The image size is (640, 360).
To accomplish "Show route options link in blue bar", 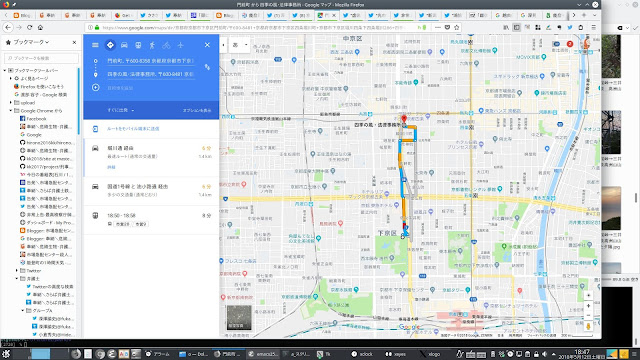I will pyautogui.click(x=197, y=110).
